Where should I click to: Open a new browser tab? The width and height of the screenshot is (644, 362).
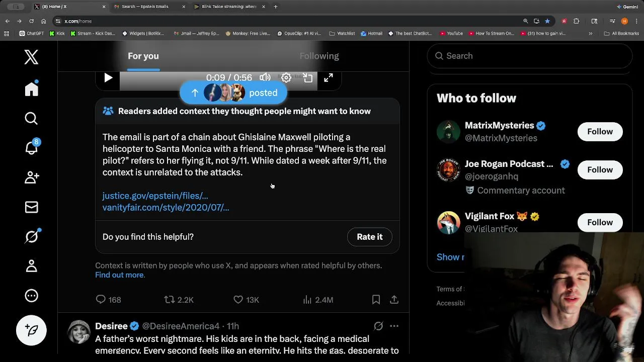point(275,7)
